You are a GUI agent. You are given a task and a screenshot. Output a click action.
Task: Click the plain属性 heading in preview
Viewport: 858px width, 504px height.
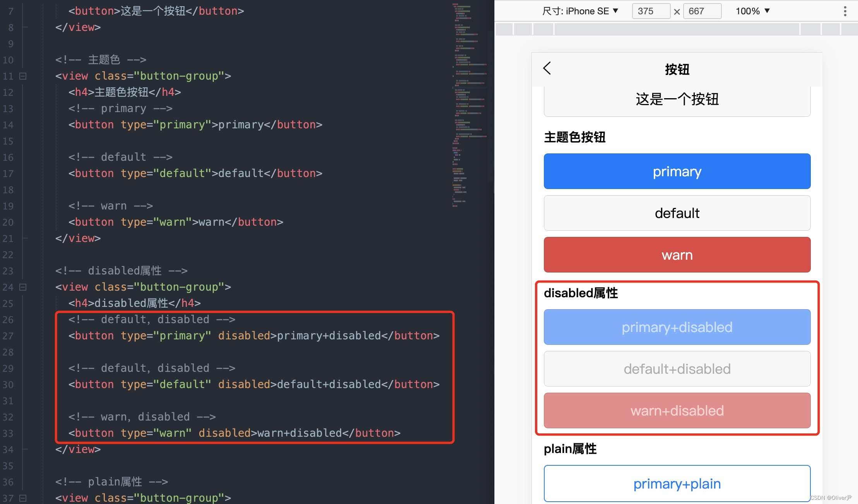[570, 449]
